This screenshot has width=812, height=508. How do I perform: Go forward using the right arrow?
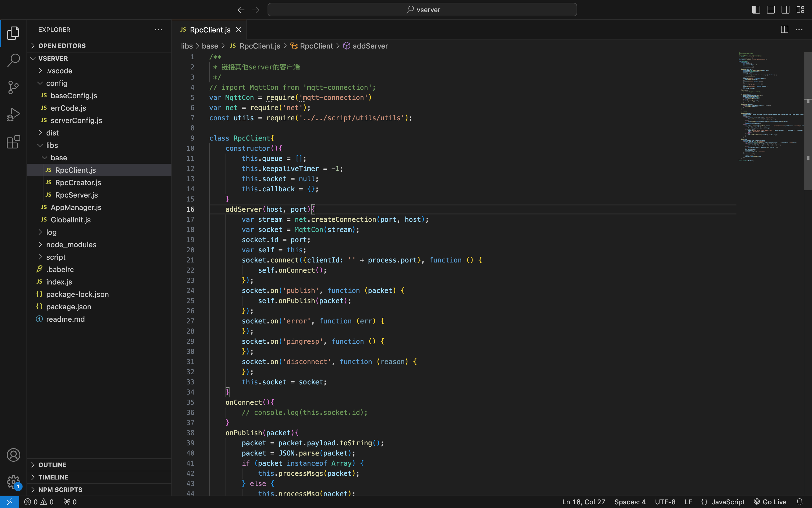256,10
